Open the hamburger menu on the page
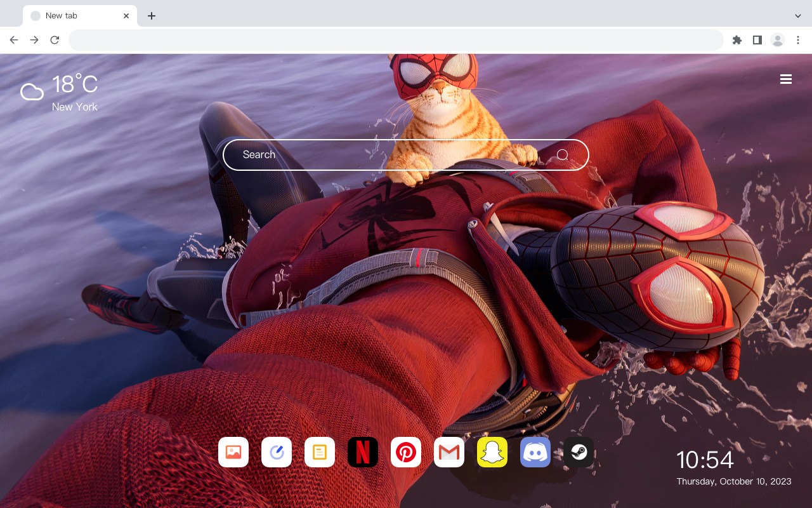The image size is (812, 508). (786, 79)
